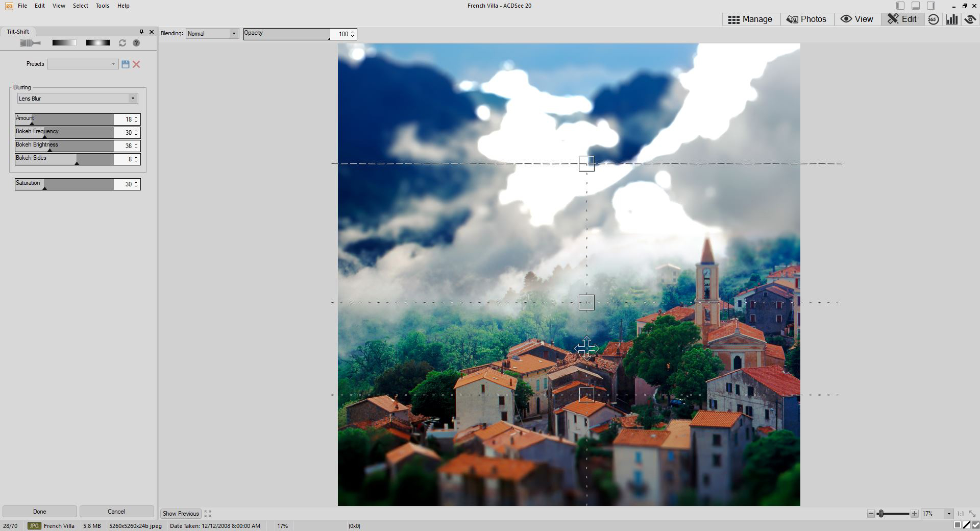Switch to Photos mode

point(806,19)
